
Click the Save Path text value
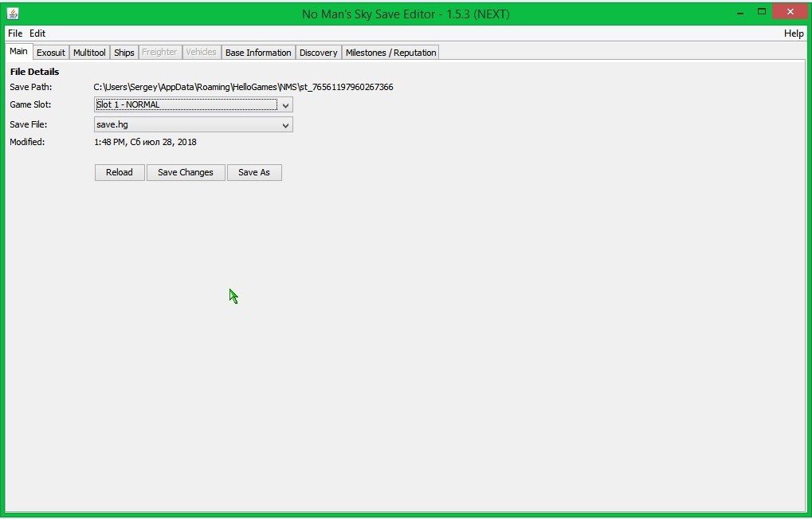tap(243, 87)
